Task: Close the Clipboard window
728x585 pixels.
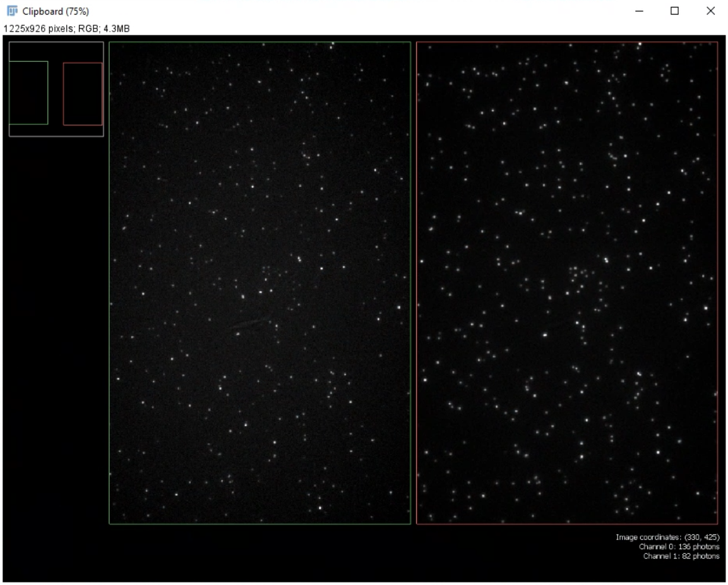Action: click(x=710, y=11)
